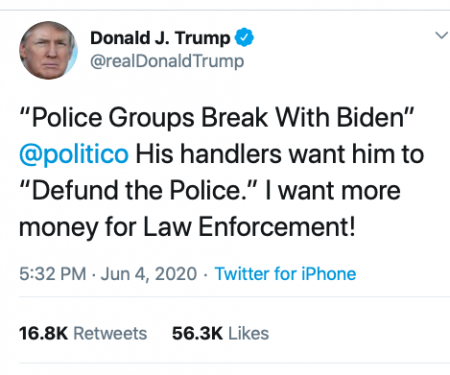The width and height of the screenshot is (450, 375).
Task: Click the Likes label
Action: click(249, 333)
